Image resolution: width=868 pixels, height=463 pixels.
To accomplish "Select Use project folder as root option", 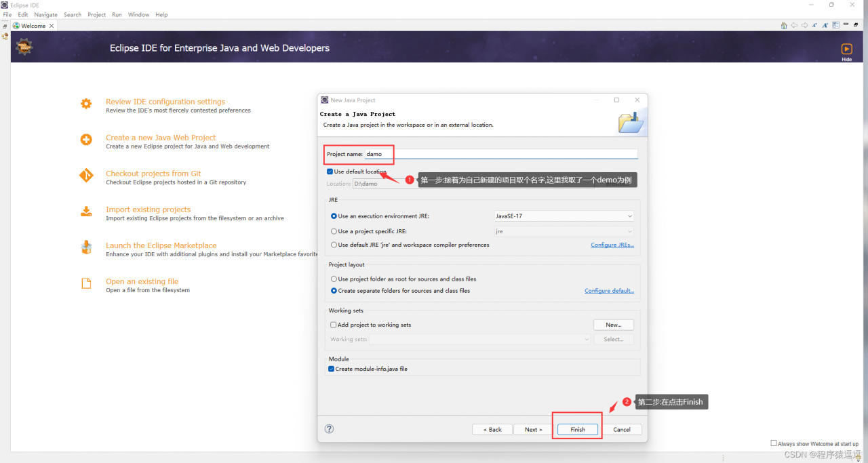I will click(x=334, y=279).
